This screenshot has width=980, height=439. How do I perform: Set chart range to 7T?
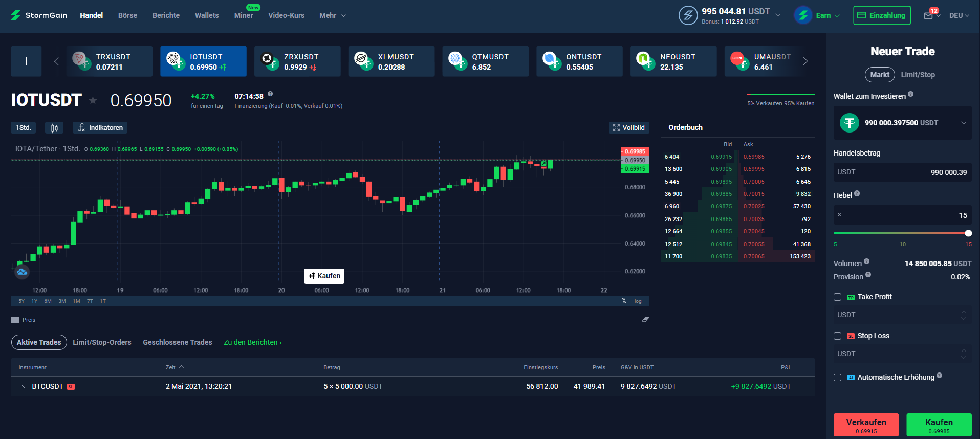coord(90,301)
